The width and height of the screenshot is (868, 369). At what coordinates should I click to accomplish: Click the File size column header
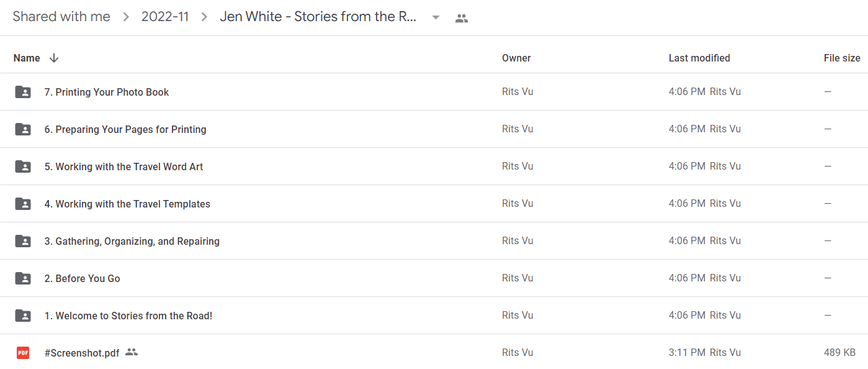point(842,58)
